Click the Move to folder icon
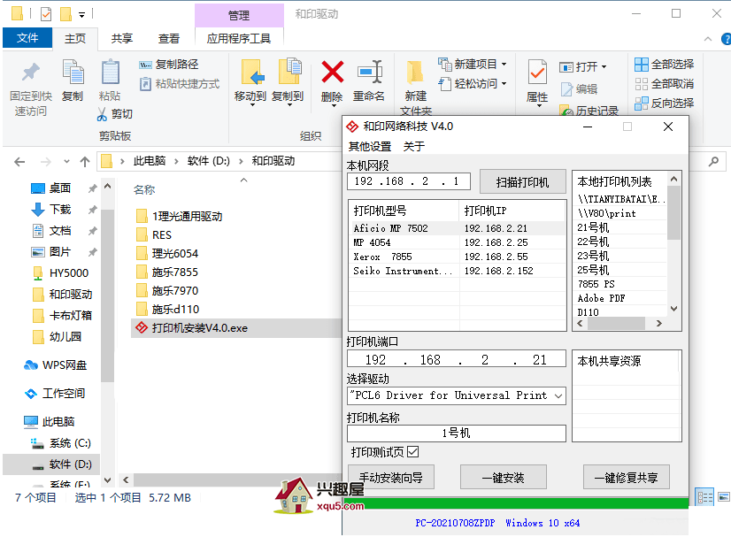The width and height of the screenshot is (731, 560). coord(253,73)
